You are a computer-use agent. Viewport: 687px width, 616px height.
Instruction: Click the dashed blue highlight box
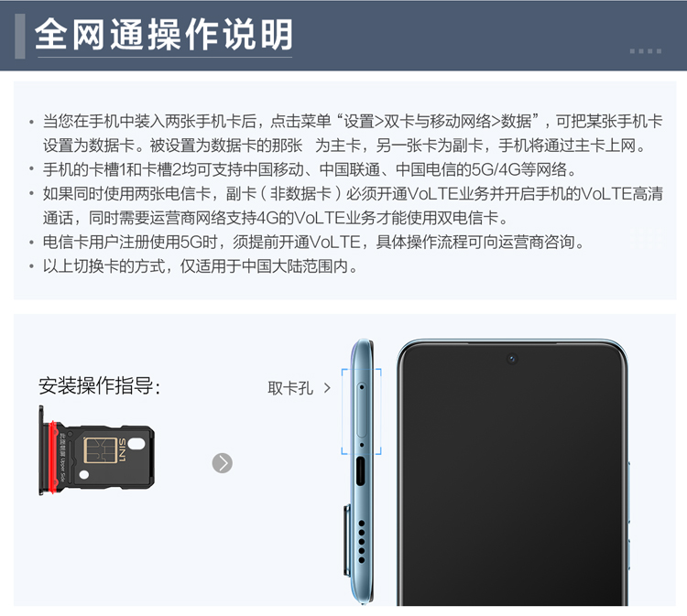pyautogui.click(x=362, y=411)
